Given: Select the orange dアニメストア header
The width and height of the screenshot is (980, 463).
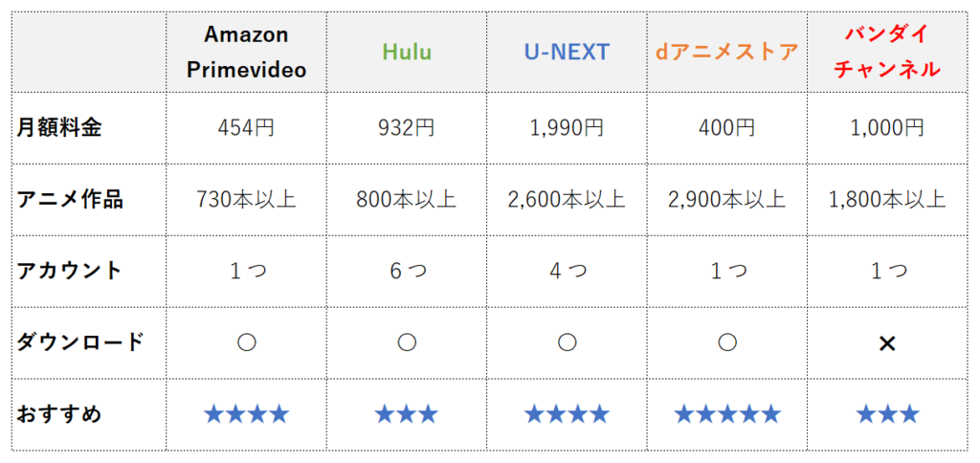Looking at the screenshot, I should [x=727, y=53].
